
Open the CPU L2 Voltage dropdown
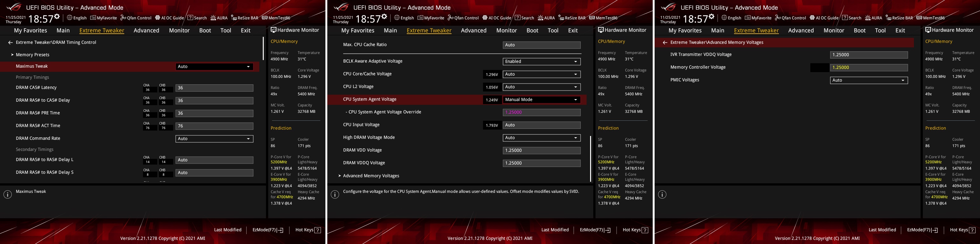coord(541,87)
